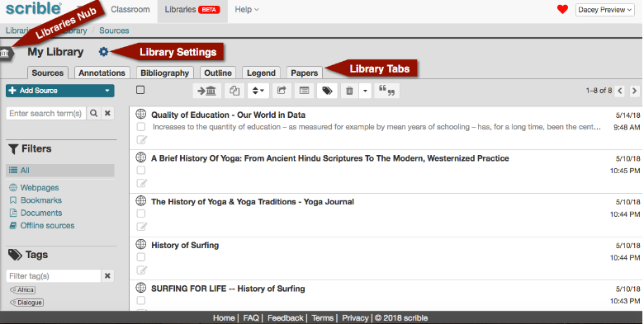Switch to the Sources tab

(x=48, y=73)
